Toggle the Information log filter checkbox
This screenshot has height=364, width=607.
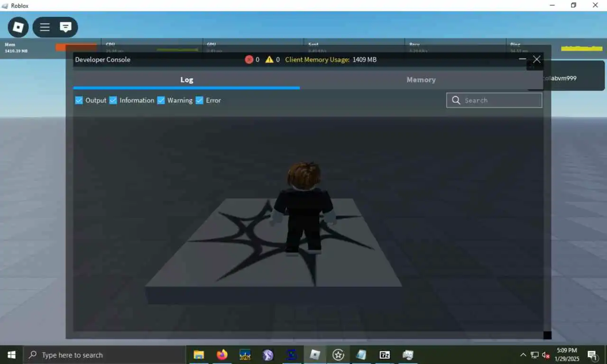click(113, 100)
